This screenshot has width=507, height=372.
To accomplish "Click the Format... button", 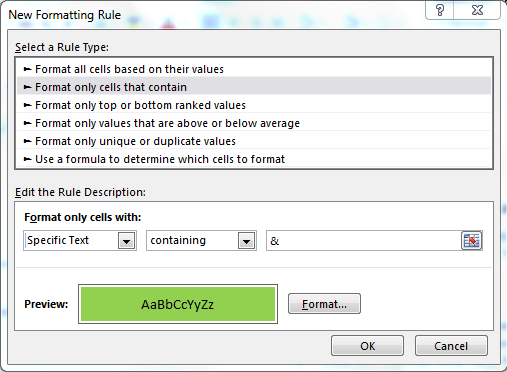I will coord(324,304).
